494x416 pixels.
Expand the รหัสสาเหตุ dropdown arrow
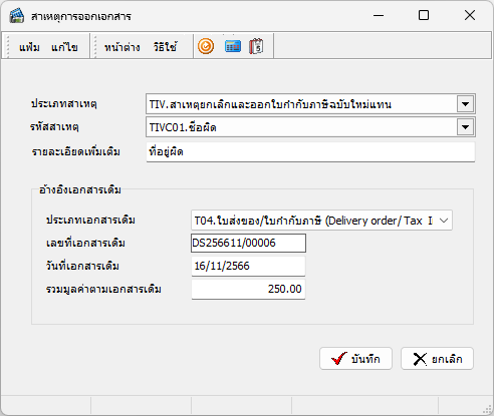coord(465,127)
